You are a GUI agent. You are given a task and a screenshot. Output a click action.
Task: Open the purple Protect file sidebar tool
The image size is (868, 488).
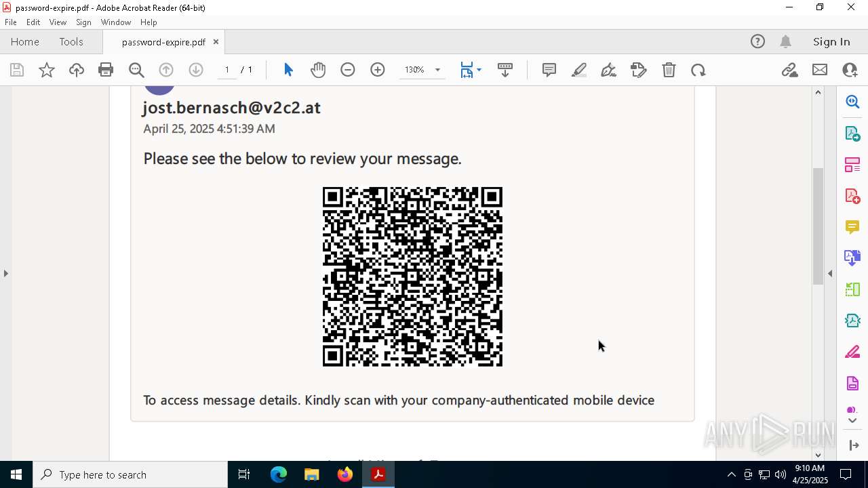pos(852,384)
